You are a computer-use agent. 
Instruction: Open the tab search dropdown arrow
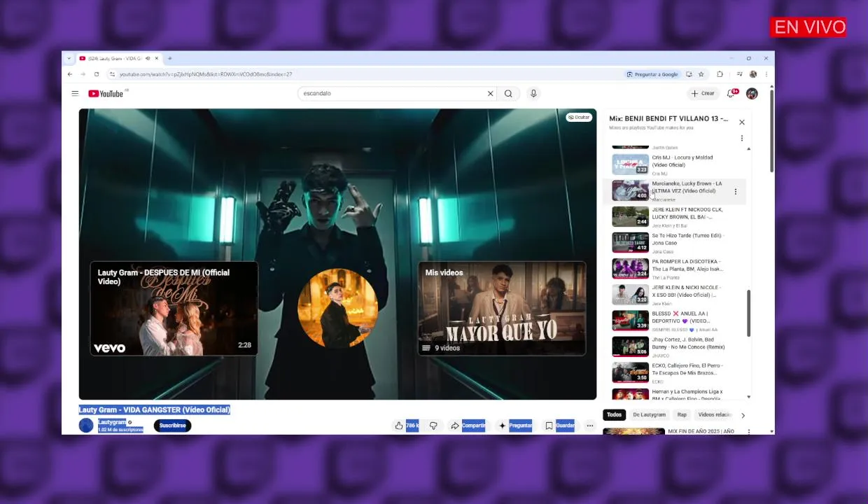pyautogui.click(x=69, y=58)
